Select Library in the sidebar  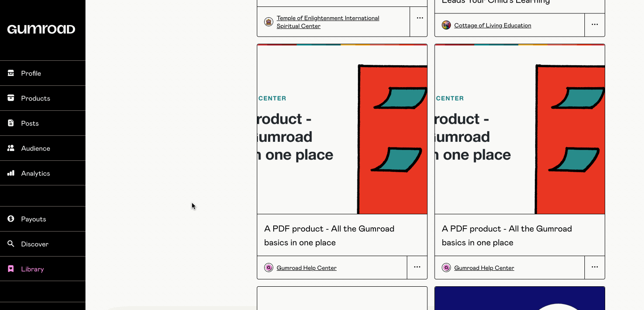(x=43, y=269)
